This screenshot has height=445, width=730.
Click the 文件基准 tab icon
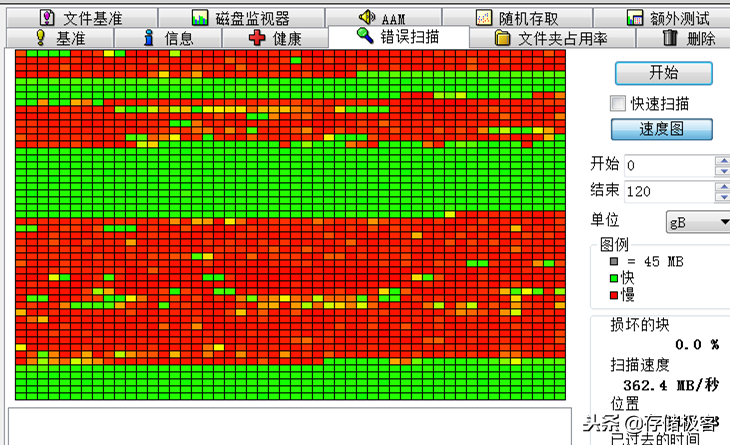[47, 18]
